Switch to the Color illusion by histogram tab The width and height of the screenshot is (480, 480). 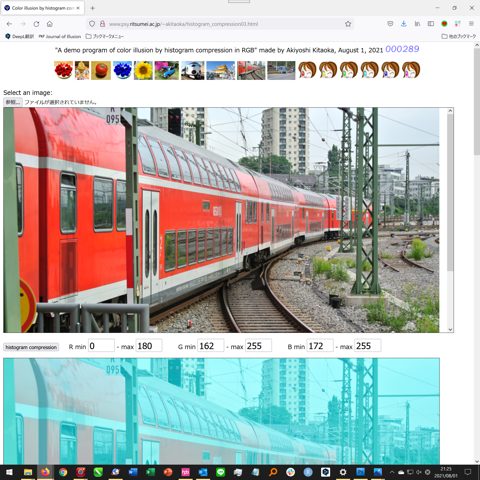point(42,8)
